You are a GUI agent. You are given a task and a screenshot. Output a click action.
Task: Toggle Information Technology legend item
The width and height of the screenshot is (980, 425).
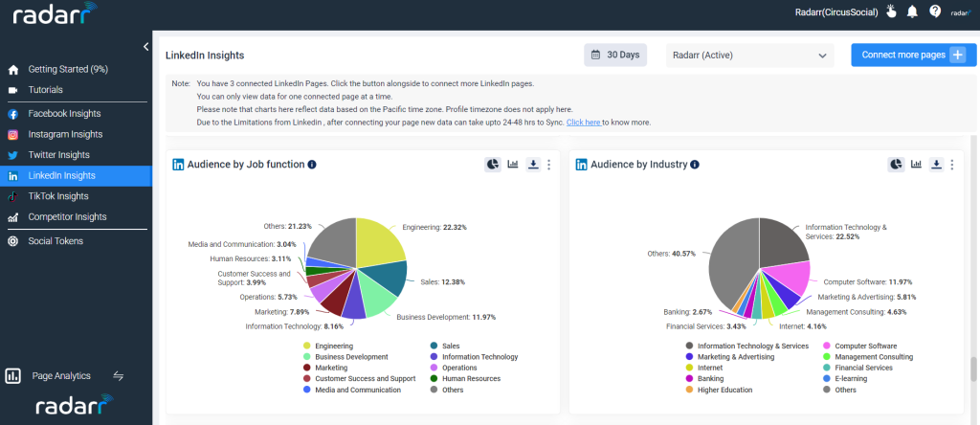(x=474, y=357)
